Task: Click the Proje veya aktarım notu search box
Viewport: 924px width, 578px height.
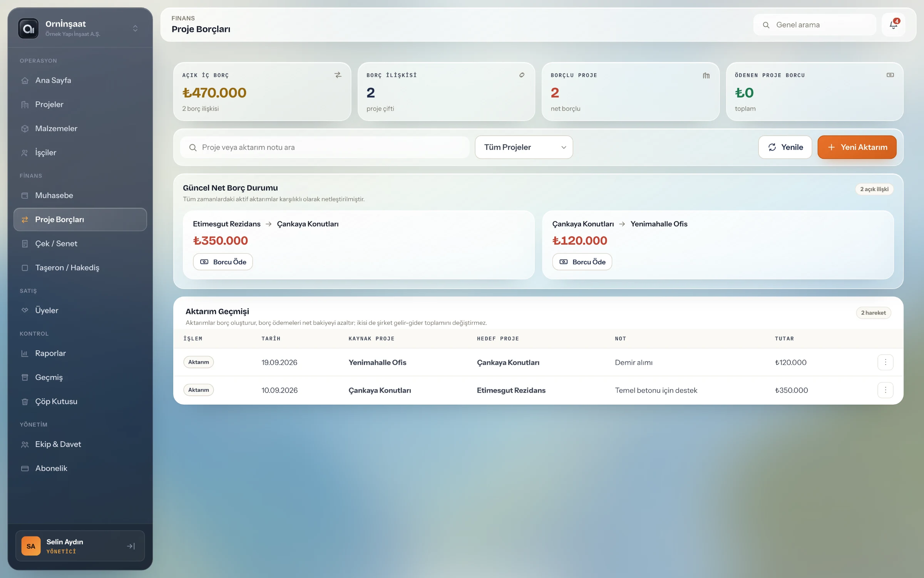Action: (x=325, y=147)
